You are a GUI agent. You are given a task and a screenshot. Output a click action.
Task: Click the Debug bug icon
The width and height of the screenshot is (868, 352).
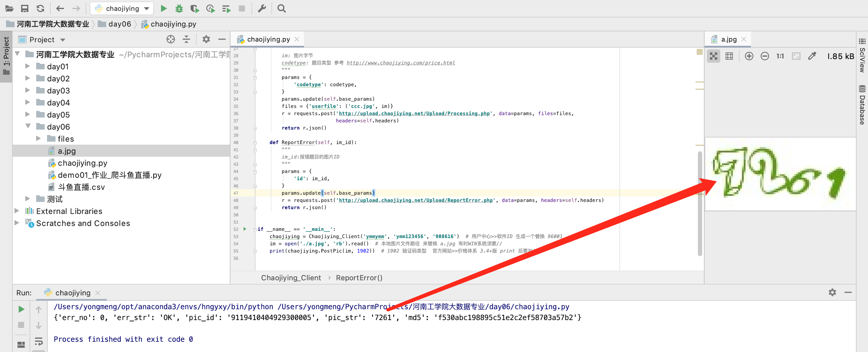179,8
